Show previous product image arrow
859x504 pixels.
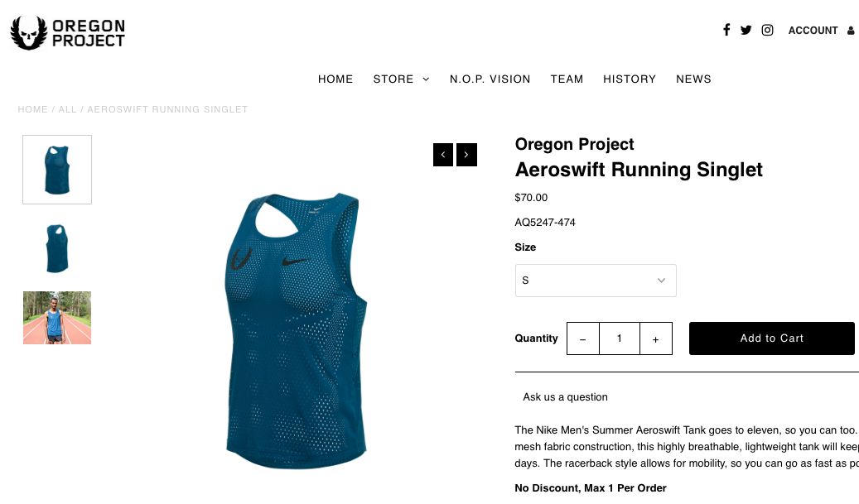coord(443,155)
